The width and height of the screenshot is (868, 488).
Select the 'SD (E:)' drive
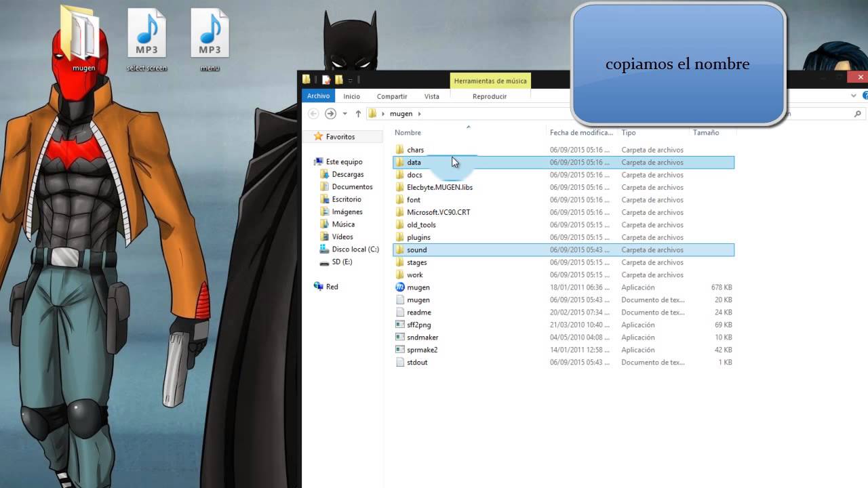pos(342,262)
